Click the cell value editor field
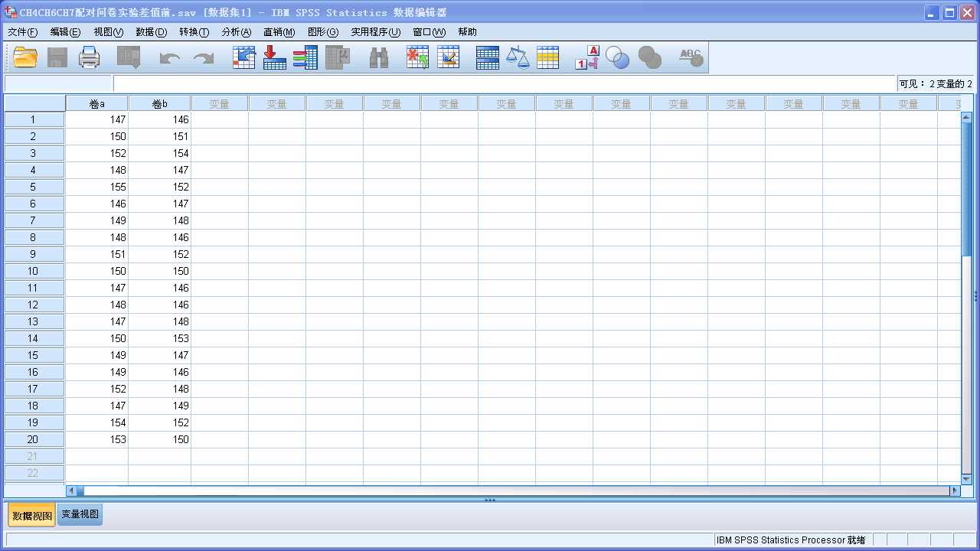The width and height of the screenshot is (980, 551). pos(505,83)
